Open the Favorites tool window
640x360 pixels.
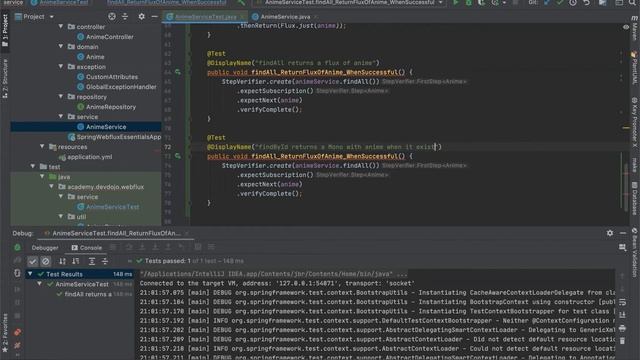tap(5, 333)
